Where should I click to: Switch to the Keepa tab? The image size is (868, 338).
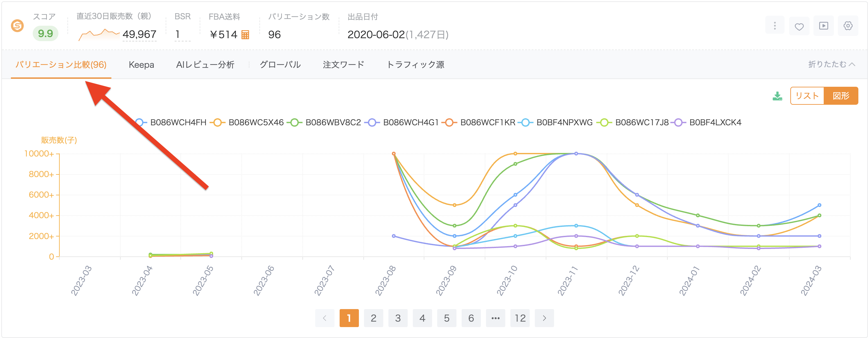pyautogui.click(x=141, y=65)
